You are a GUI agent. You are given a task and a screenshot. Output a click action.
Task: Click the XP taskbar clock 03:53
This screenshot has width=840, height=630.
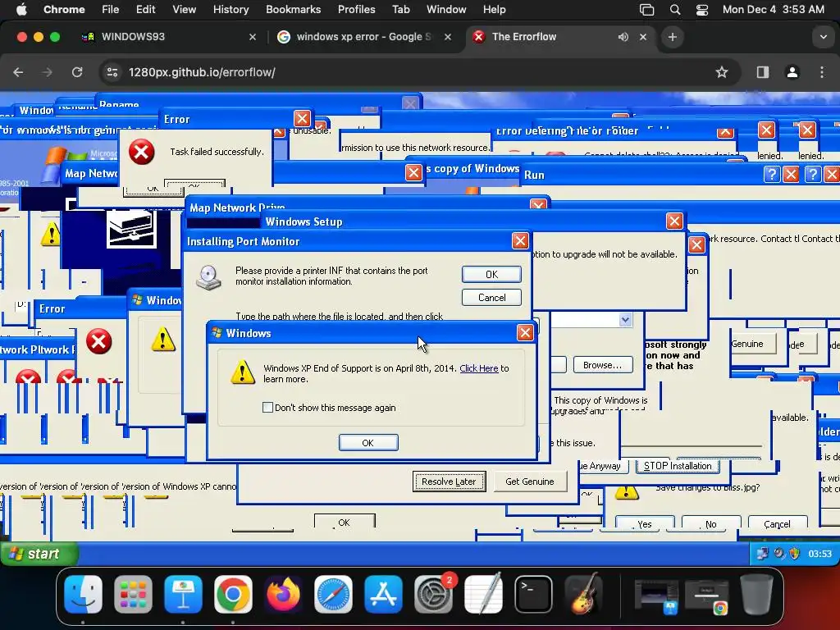click(x=819, y=554)
